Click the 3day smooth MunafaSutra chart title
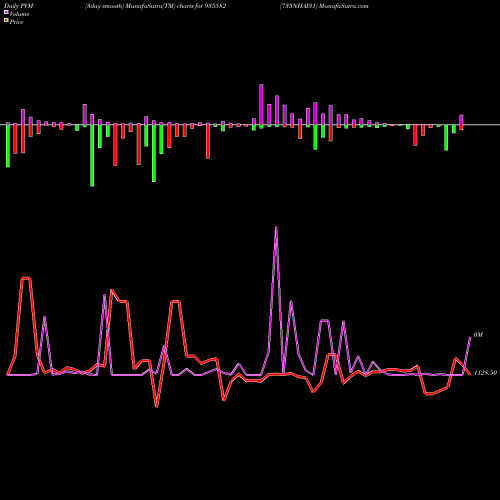This screenshot has height=500, width=500. 156,6
